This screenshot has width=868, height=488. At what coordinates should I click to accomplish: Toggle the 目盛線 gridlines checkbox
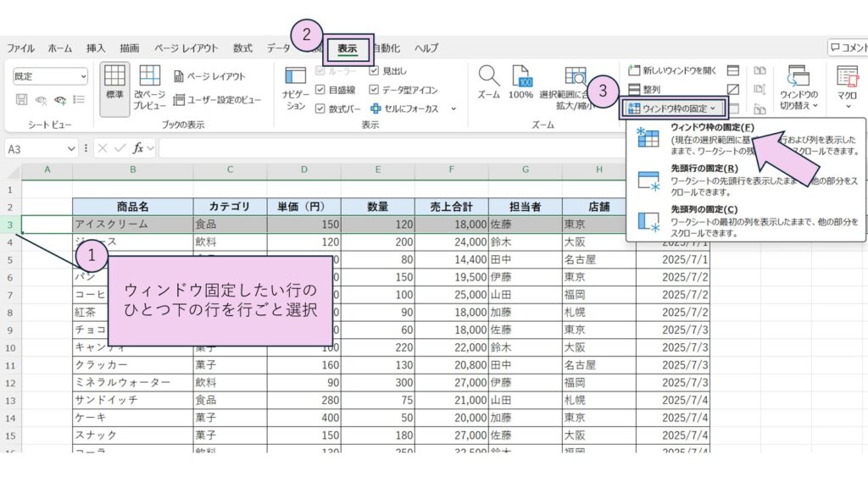(x=320, y=90)
